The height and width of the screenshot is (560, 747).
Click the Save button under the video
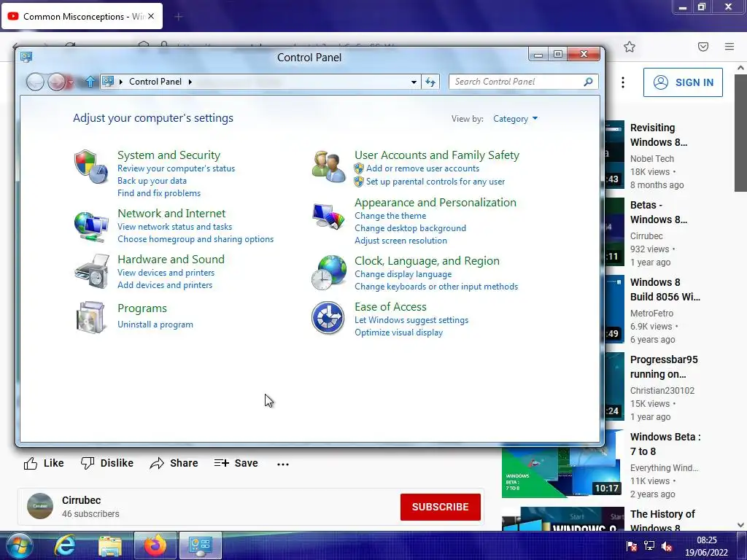(x=236, y=463)
